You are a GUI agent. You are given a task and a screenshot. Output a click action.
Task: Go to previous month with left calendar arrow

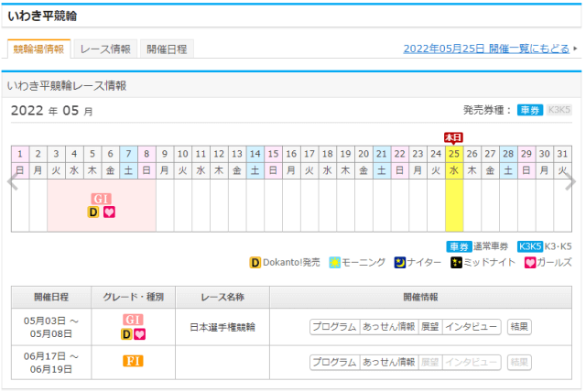(12, 182)
